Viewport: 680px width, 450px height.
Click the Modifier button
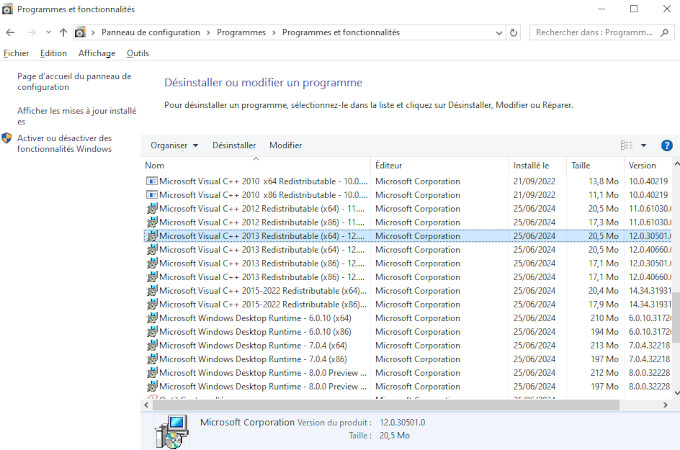(x=285, y=145)
